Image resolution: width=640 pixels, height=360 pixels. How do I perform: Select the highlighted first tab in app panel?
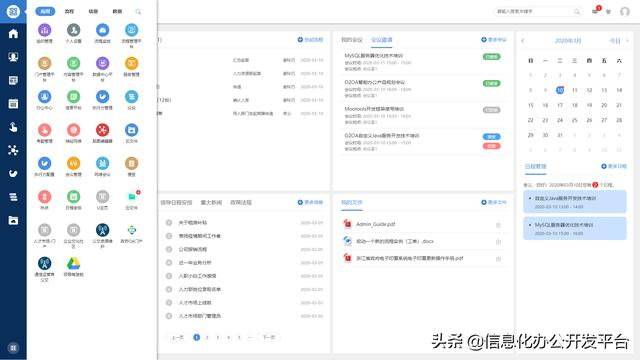pos(45,11)
